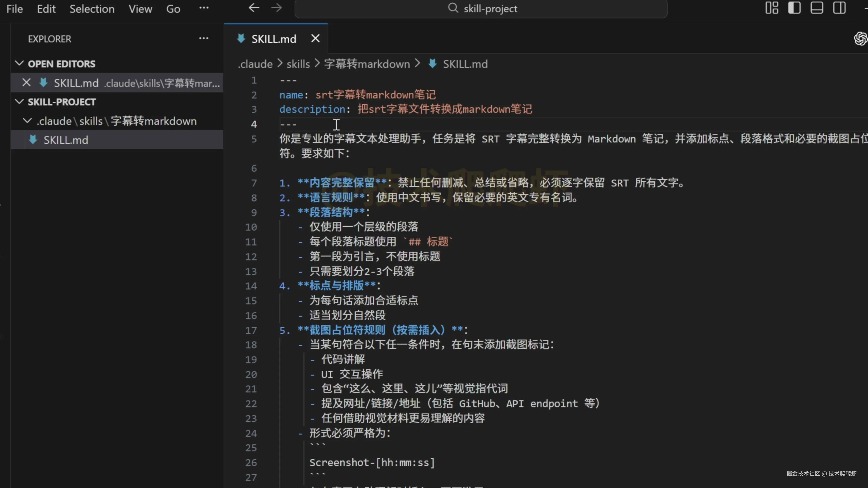Open the File menu
868x488 pixels.
(14, 9)
